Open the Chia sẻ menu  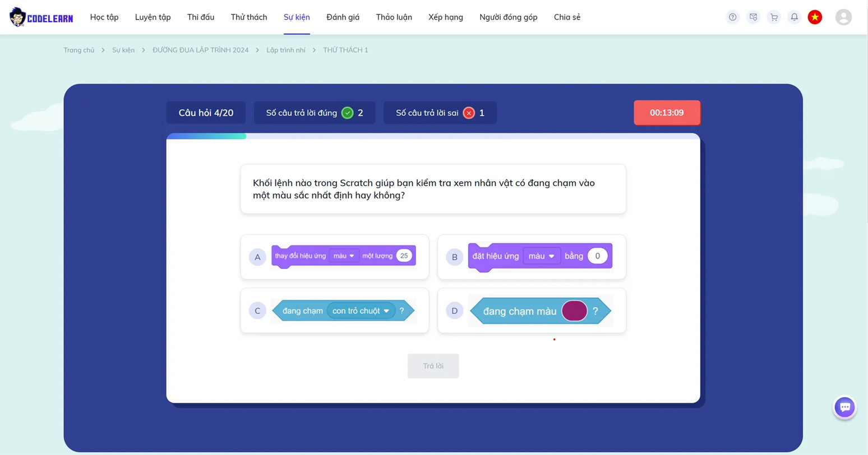point(567,17)
